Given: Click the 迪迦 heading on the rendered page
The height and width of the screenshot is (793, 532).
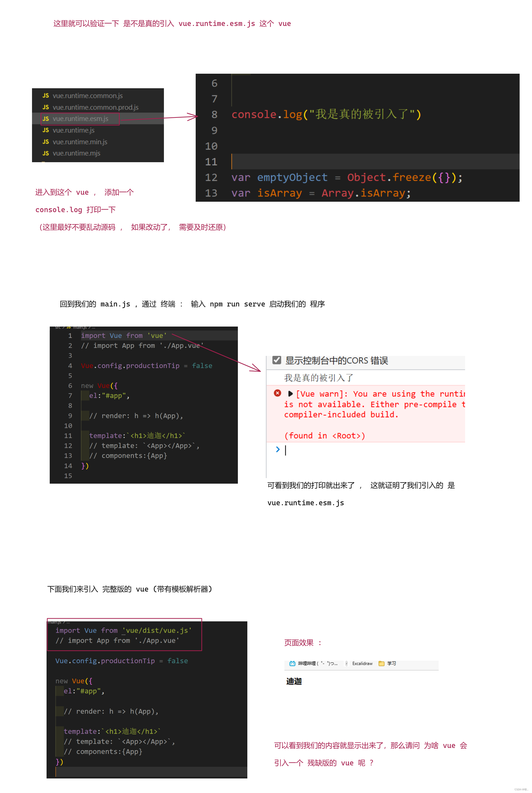Looking at the screenshot, I should [x=294, y=681].
